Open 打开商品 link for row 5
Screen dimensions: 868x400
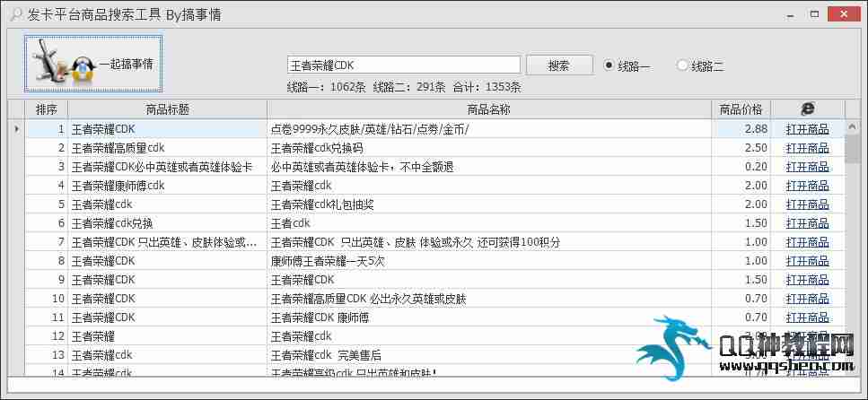point(808,204)
